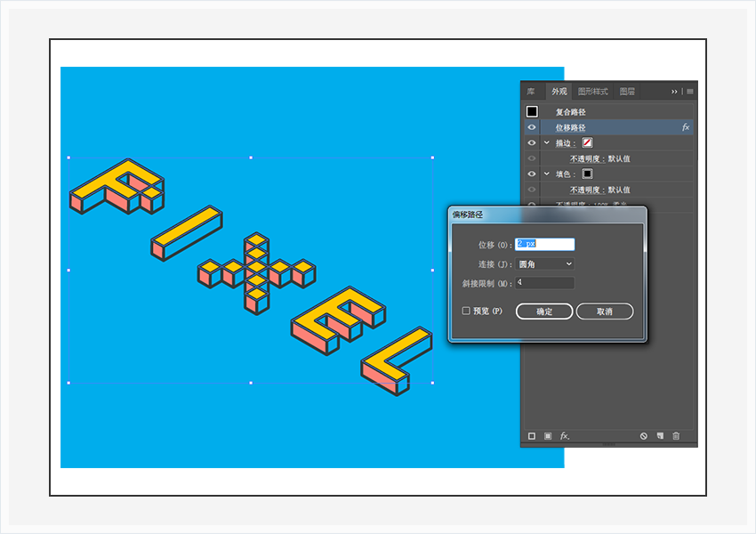The height and width of the screenshot is (534, 756).
Task: Open the add new effect fx menu
Action: point(565,436)
